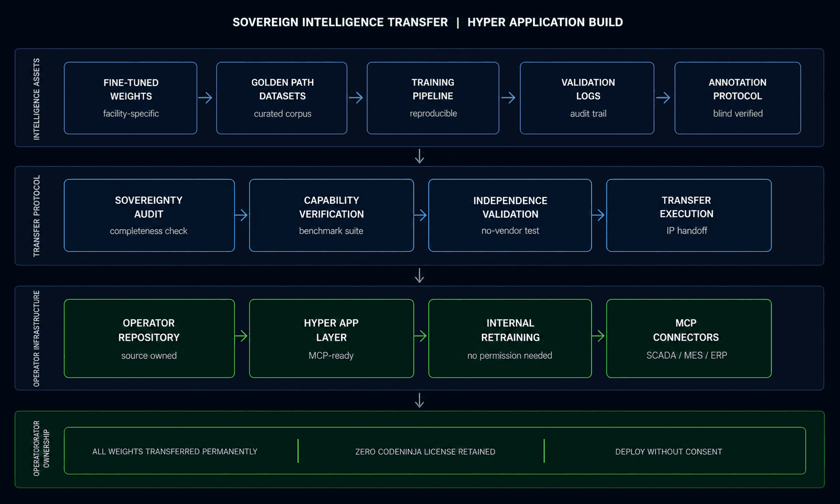
Task: Click the 'INTERNAL RETRAINING' heading
Action: click(x=510, y=330)
